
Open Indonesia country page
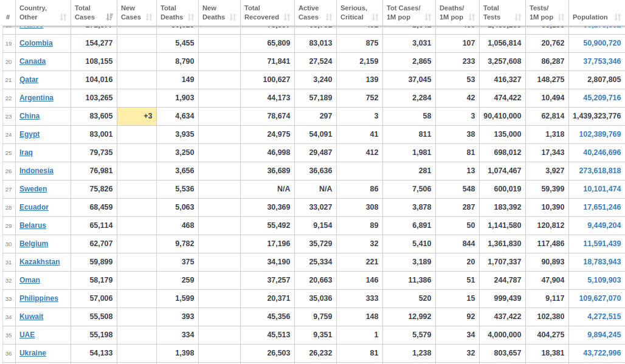[36, 171]
